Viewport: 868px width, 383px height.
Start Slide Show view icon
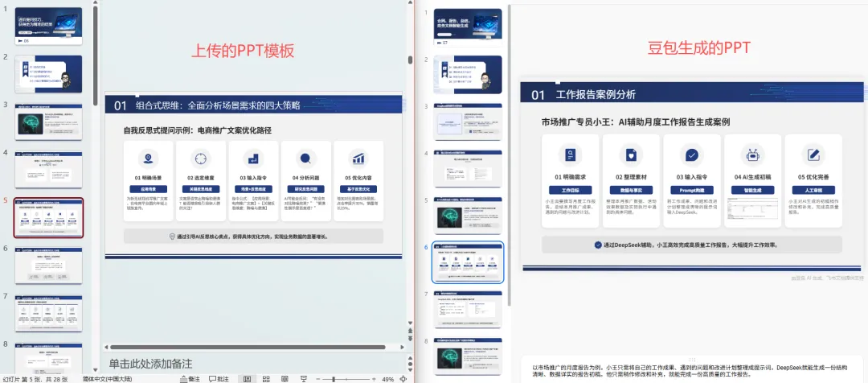303,379
